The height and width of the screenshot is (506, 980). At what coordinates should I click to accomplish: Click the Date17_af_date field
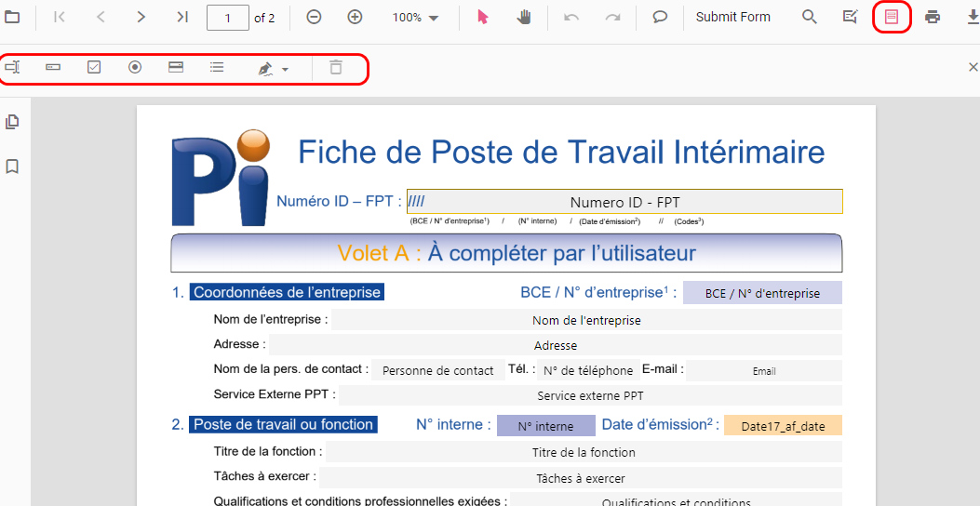pos(783,426)
